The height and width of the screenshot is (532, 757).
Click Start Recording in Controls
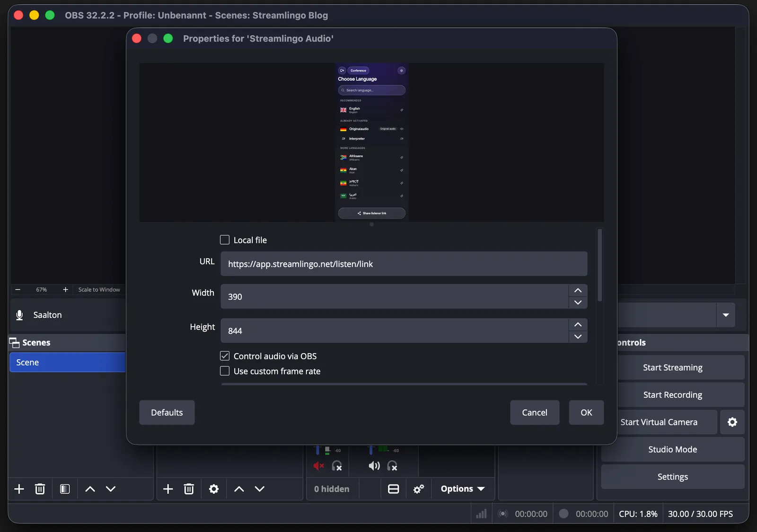[x=672, y=395]
